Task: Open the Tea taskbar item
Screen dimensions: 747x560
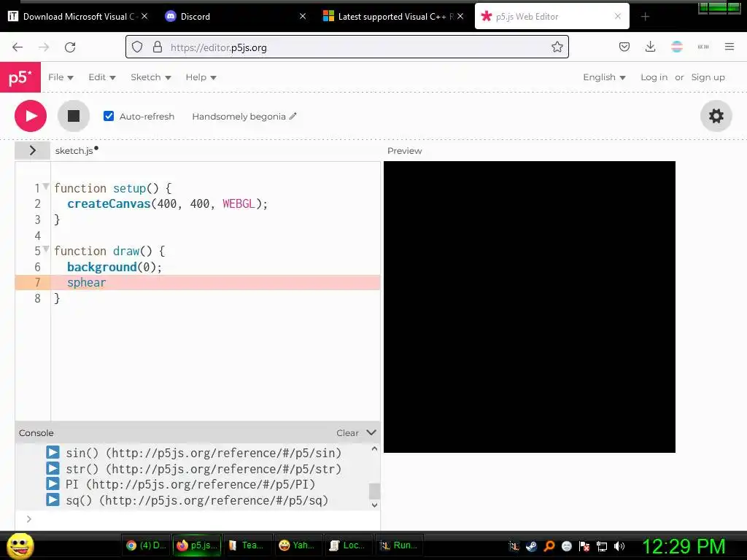Action: (247, 545)
